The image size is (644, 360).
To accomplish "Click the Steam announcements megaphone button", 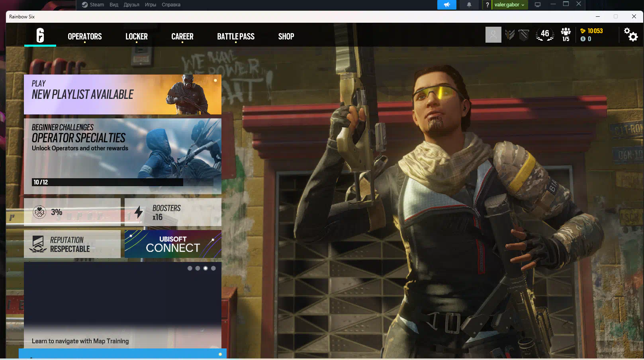I will pos(447,5).
